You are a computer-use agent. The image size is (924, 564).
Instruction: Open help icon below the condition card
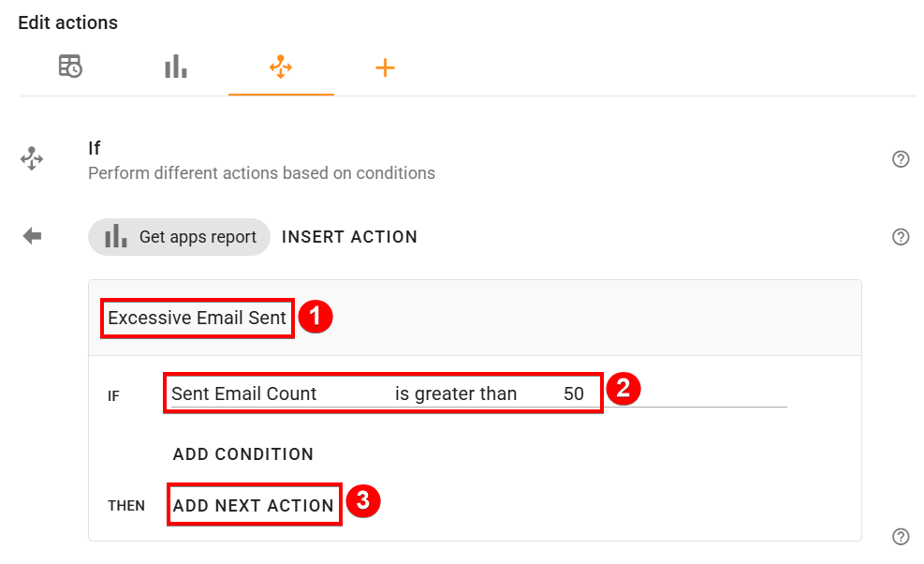click(901, 537)
